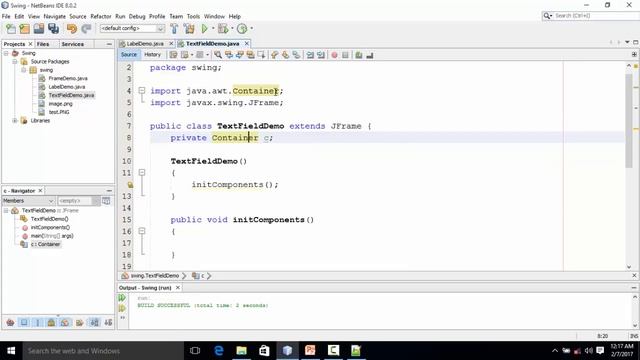Click the red Start Macro Recording icon
The image size is (640, 360).
point(334,55)
